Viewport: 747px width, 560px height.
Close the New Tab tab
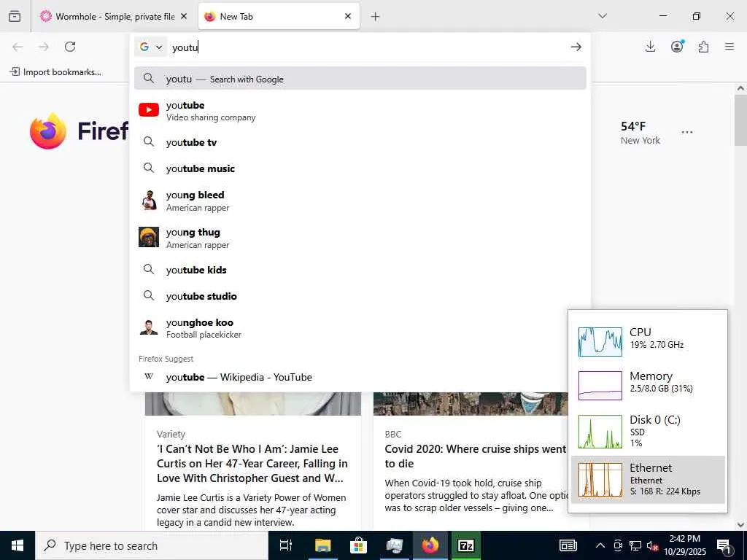[348, 16]
